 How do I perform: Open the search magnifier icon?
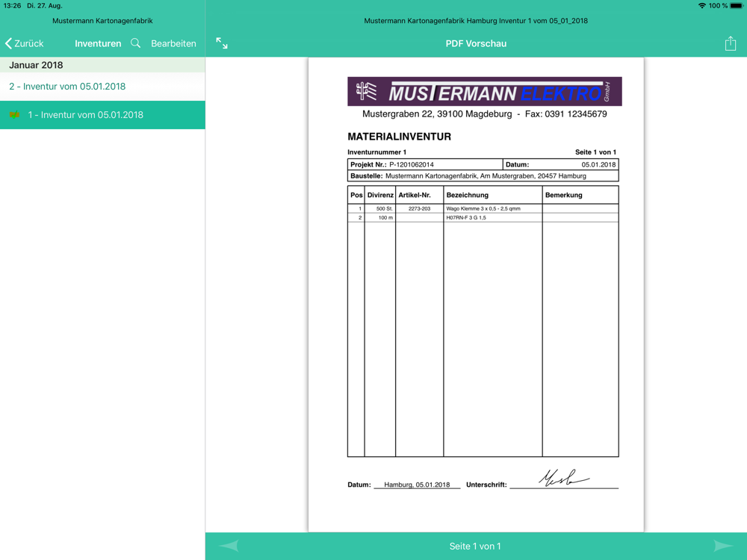pos(136,43)
